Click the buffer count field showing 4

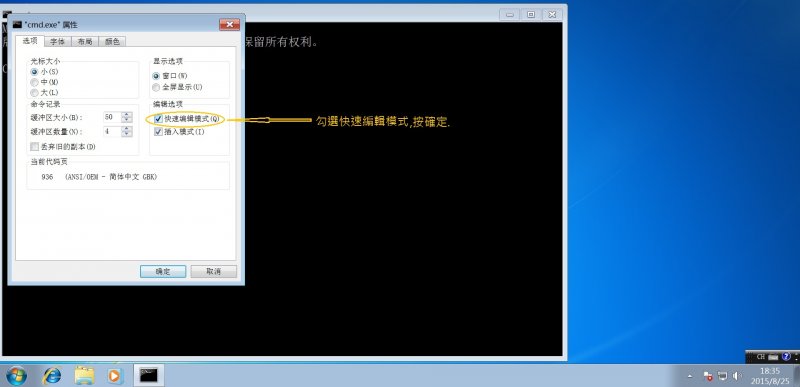click(x=112, y=132)
